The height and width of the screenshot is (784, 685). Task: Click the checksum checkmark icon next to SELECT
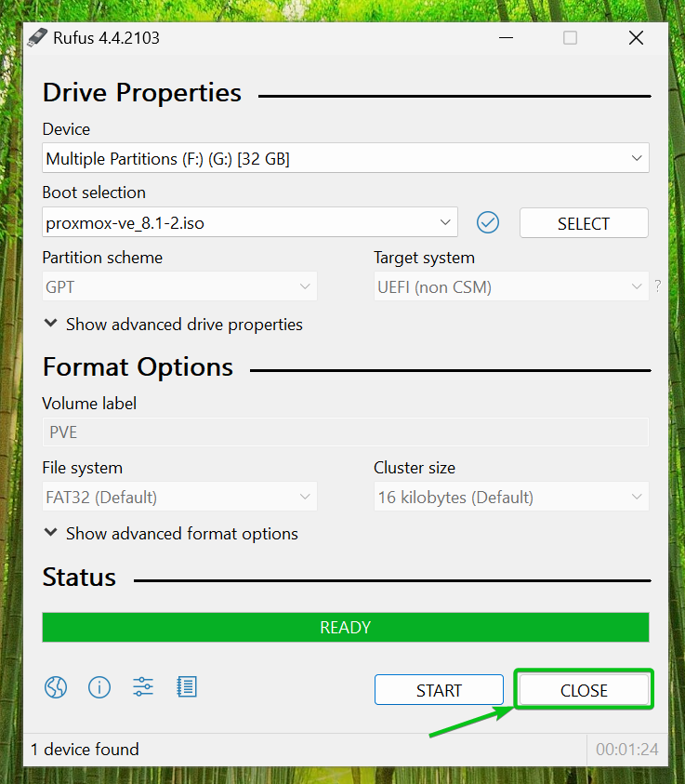coord(488,222)
